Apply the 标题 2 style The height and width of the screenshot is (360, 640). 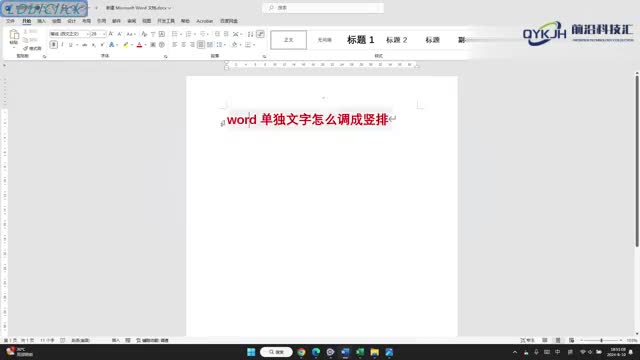[397, 40]
